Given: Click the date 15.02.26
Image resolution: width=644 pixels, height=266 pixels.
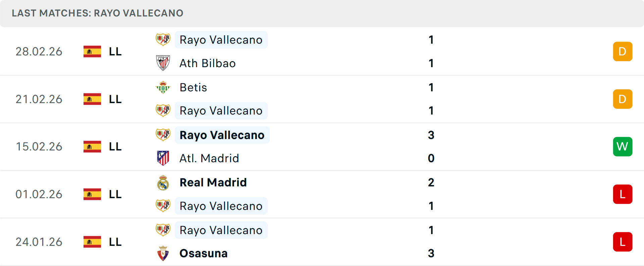Looking at the screenshot, I should (x=39, y=146).
